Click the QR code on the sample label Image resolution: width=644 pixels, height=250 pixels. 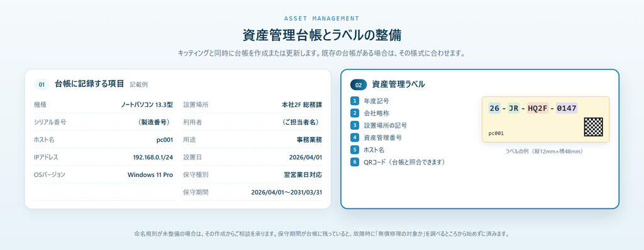tap(594, 127)
